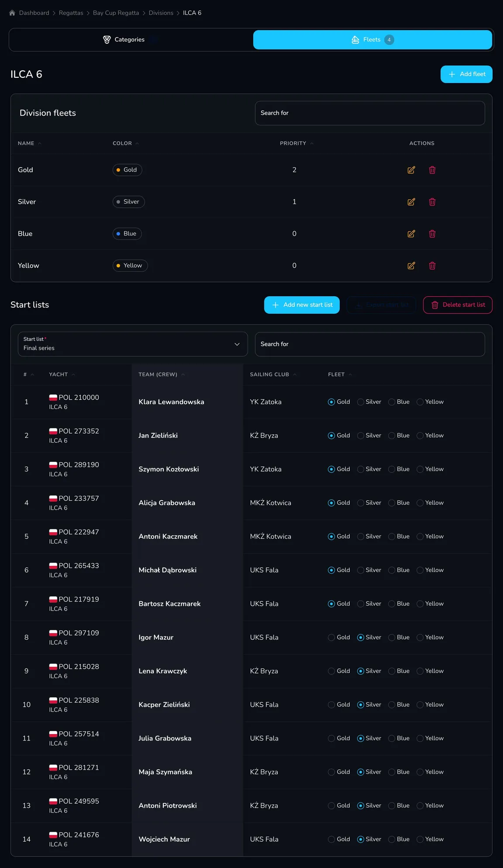Sort start list by Sailing Club
Screen dimensions: 503x868
click(x=273, y=374)
